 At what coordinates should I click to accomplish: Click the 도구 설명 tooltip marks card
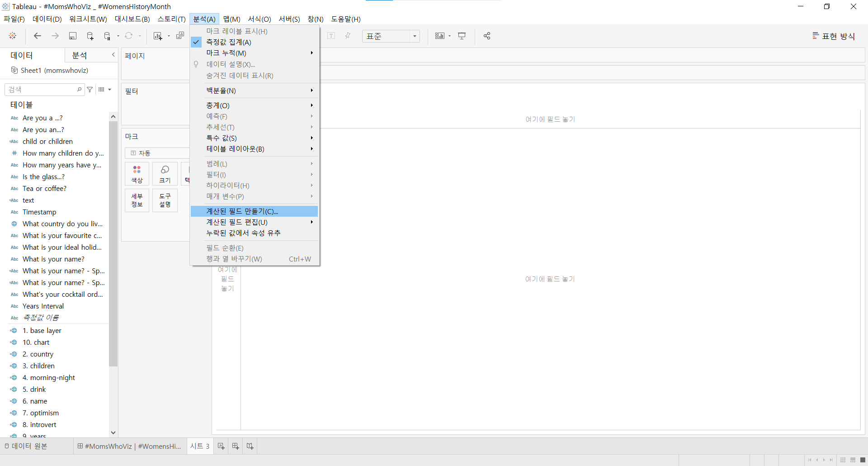point(165,200)
